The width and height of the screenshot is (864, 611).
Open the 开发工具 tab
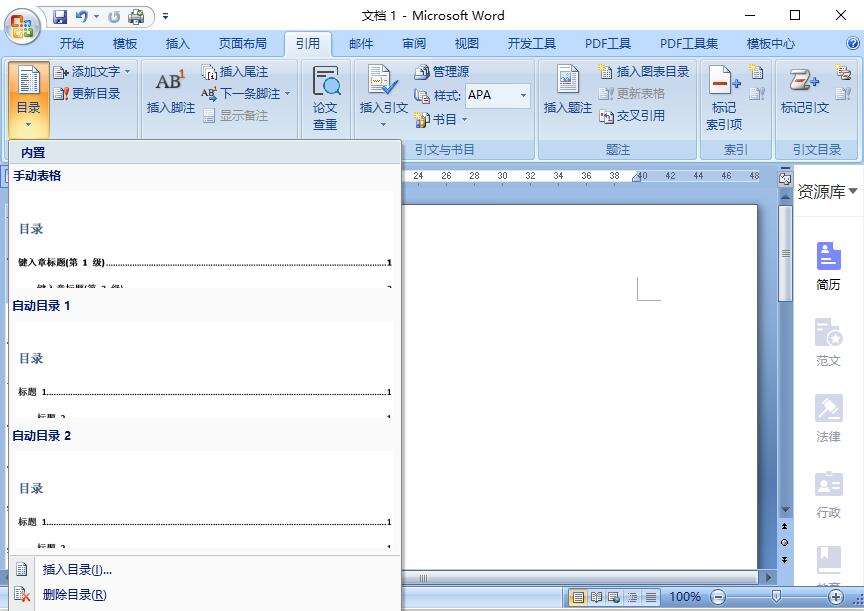click(532, 44)
